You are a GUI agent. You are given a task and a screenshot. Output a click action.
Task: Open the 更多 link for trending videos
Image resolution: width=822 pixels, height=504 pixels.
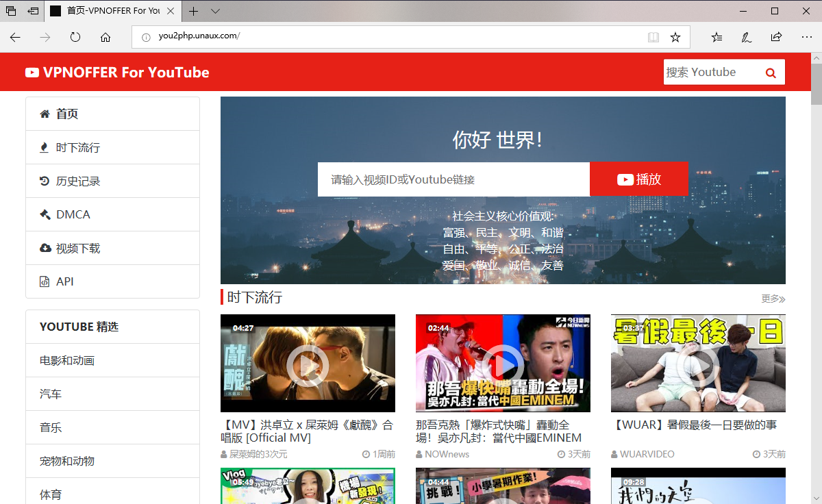pos(773,299)
